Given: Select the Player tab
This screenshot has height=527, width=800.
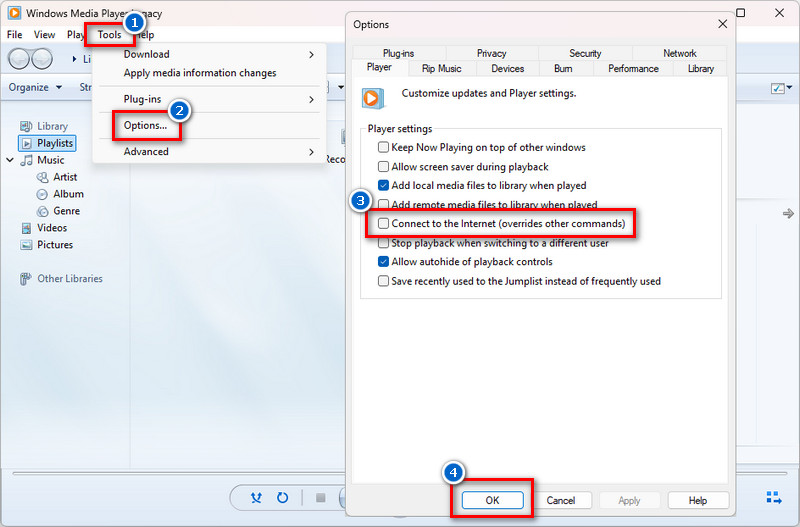Looking at the screenshot, I should (x=379, y=67).
